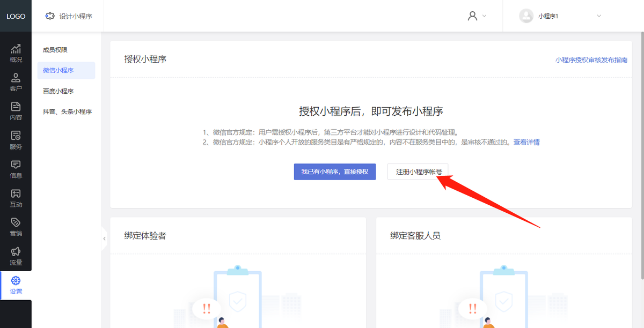Open the 查看详情 link
This screenshot has width=644, height=328.
coord(526,142)
